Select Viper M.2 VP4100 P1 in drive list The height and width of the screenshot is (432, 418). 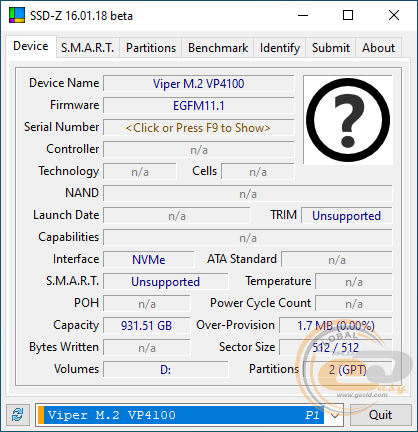click(x=181, y=415)
